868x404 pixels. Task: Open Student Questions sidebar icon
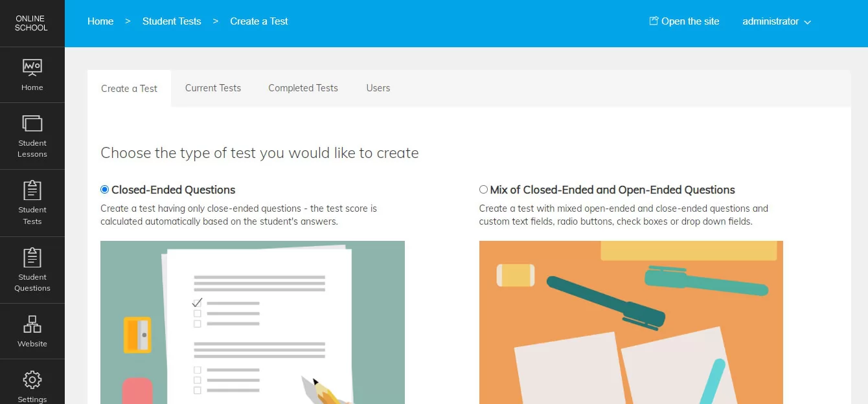point(32,258)
